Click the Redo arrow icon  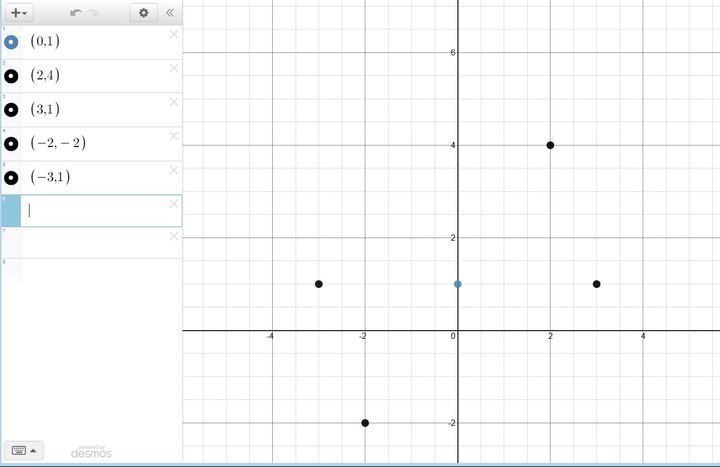click(93, 13)
